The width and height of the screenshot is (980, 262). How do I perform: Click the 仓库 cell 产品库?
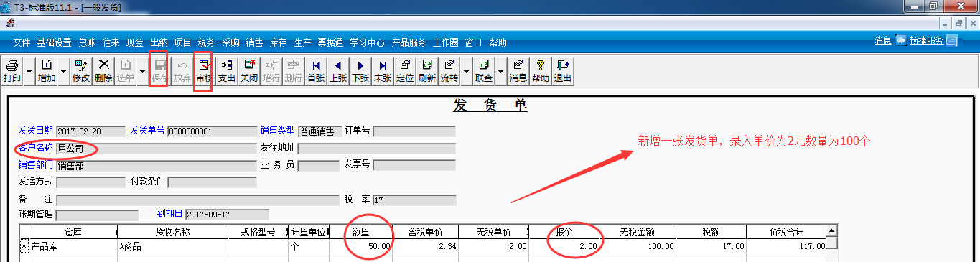(x=73, y=246)
